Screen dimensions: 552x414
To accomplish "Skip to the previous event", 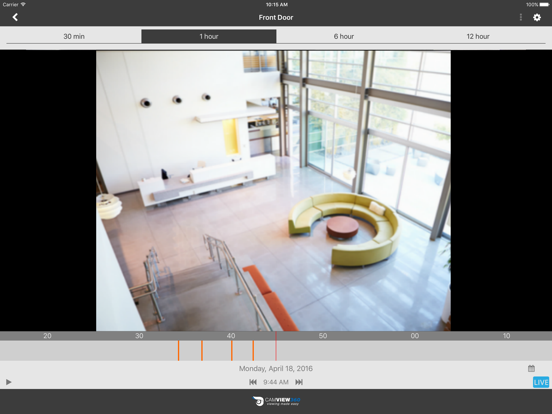I will coord(253,382).
